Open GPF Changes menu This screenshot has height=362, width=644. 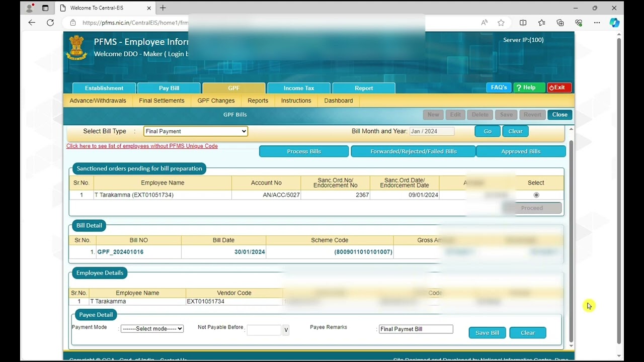pyautogui.click(x=216, y=101)
